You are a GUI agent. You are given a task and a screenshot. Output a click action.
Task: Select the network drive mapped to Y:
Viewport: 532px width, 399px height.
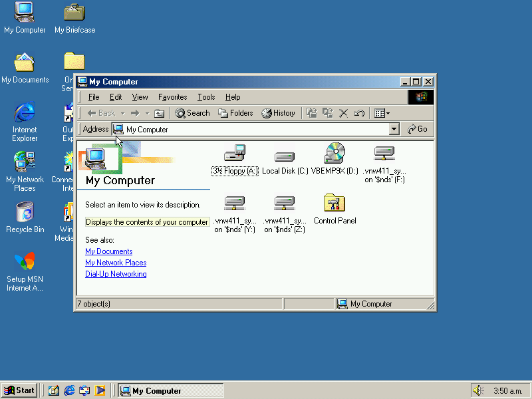[x=235, y=214]
